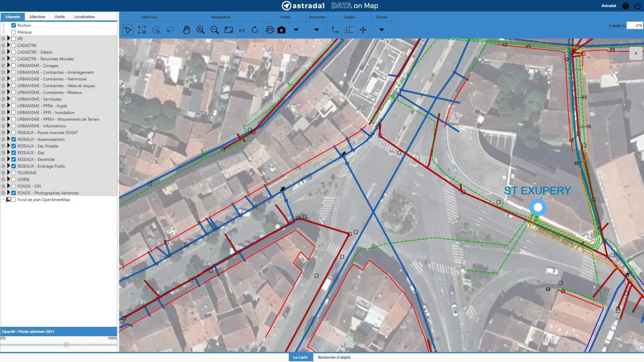Image resolution: width=644 pixels, height=362 pixels.
Task: Click the help question mark button
Action: tap(626, 6)
